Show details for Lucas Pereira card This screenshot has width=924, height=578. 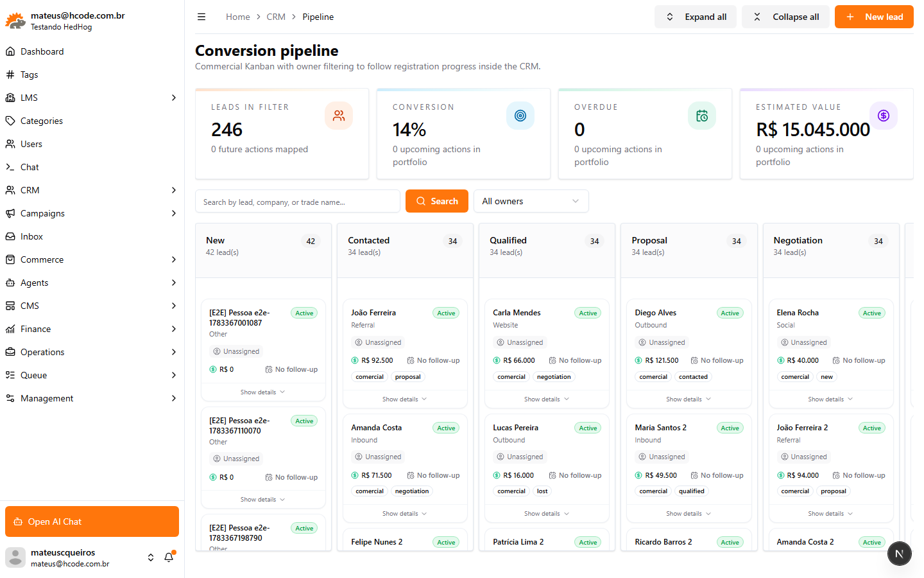547,514
